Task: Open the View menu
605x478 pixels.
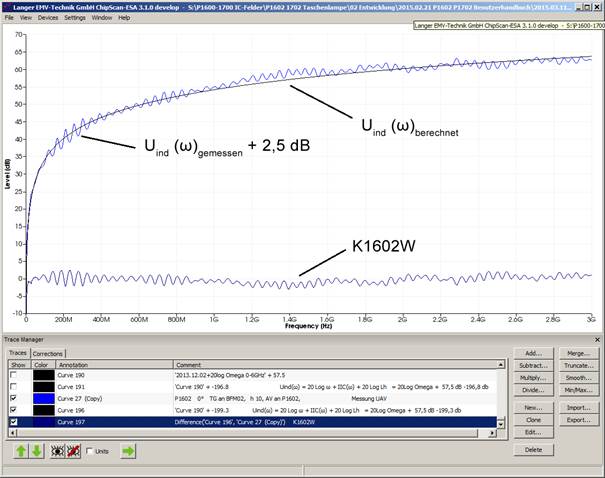Action: [25, 18]
